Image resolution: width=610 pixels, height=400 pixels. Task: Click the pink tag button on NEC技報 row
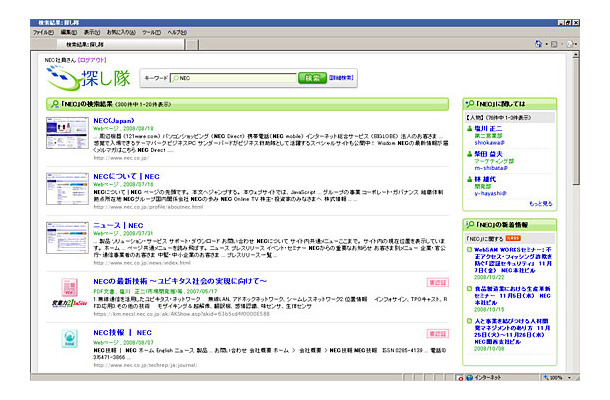tap(438, 334)
